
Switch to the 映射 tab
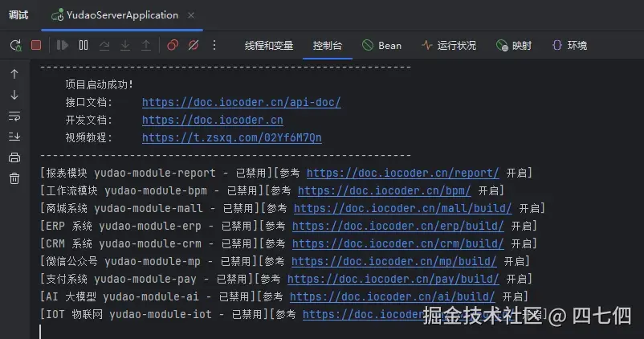pyautogui.click(x=514, y=45)
